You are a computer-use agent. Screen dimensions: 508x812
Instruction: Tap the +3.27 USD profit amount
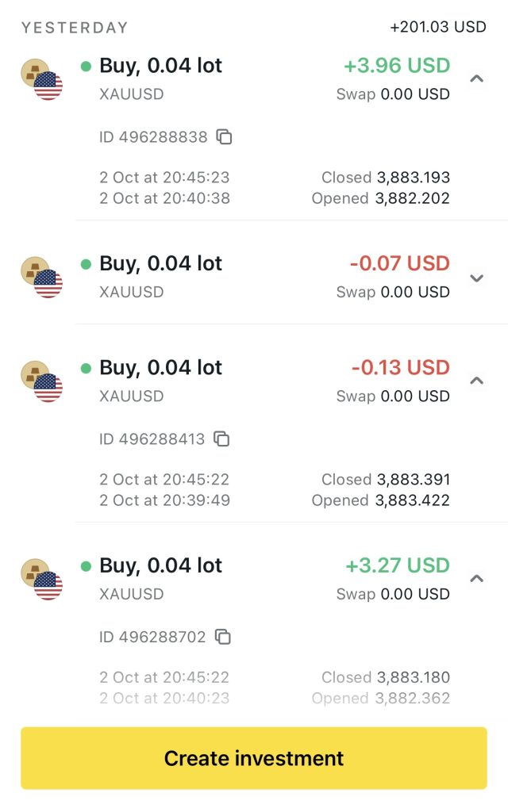397,565
